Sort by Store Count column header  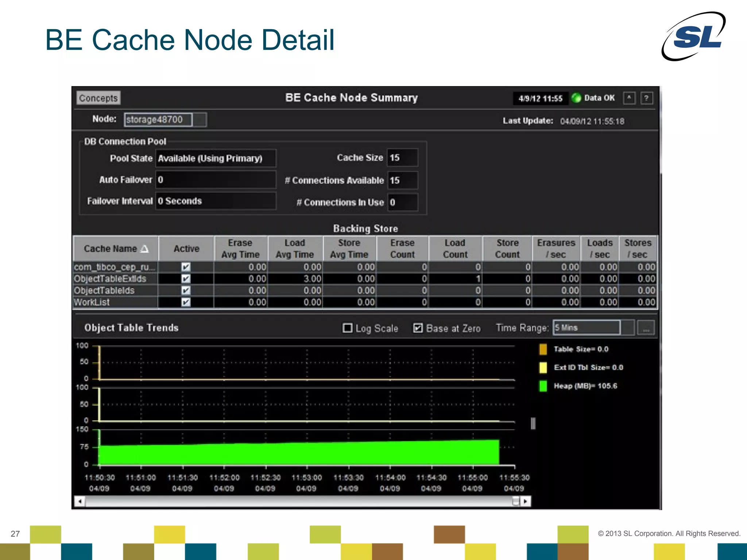[507, 249]
